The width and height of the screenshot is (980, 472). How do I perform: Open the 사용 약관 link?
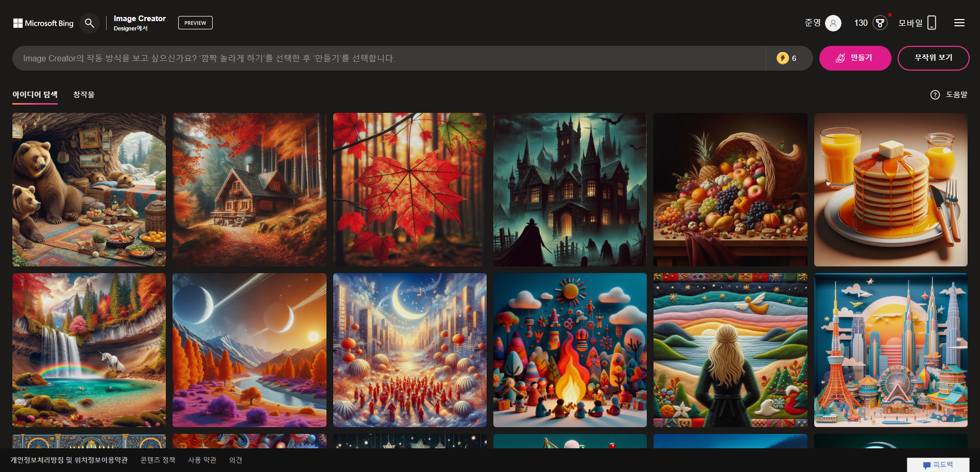click(x=202, y=460)
